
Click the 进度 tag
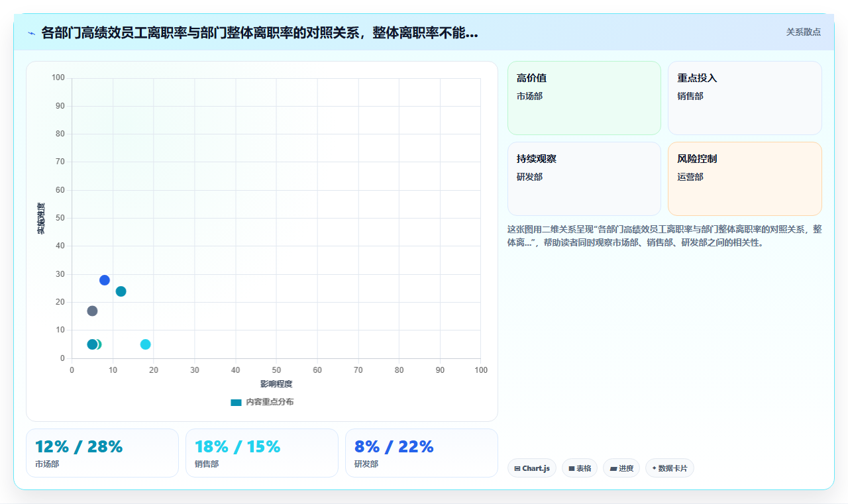point(621,468)
